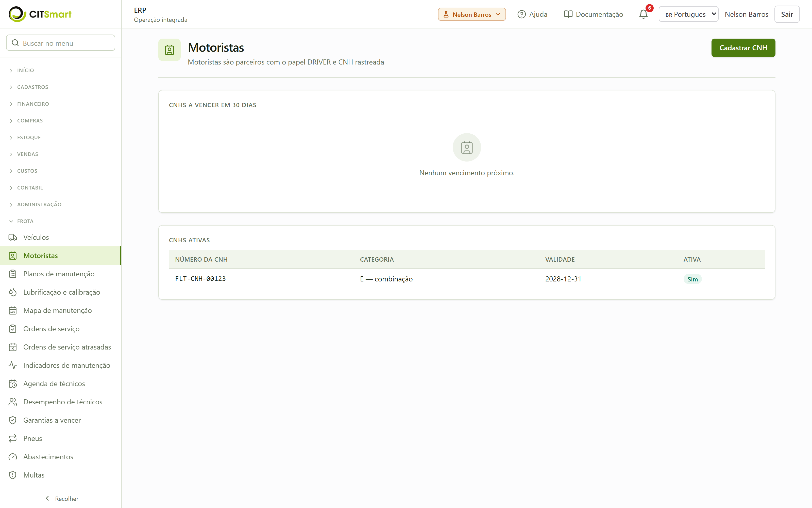Click the Cadastrar CNH button
Screen dimensions: 812x508
click(743, 48)
